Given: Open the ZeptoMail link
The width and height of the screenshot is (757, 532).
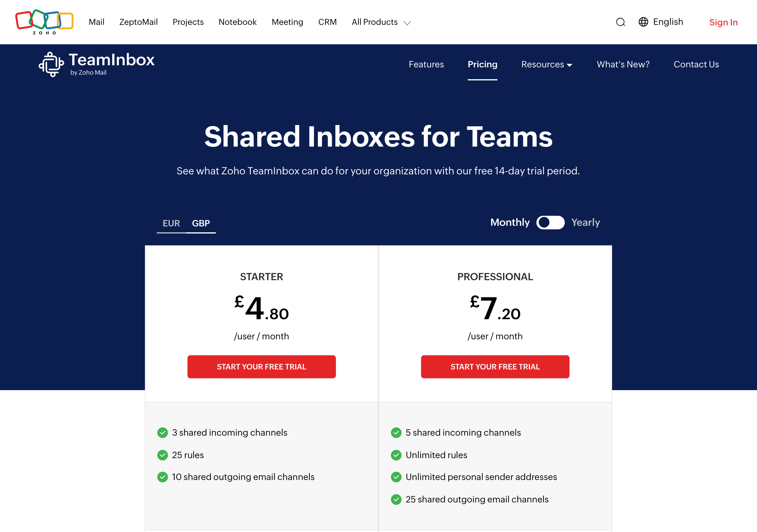Looking at the screenshot, I should point(138,22).
